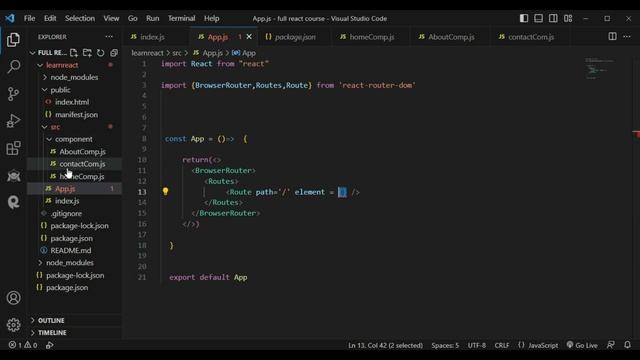This screenshot has width=640, height=360.
Task: Click learnreact in the breadcrumb path
Action: pos(147,53)
